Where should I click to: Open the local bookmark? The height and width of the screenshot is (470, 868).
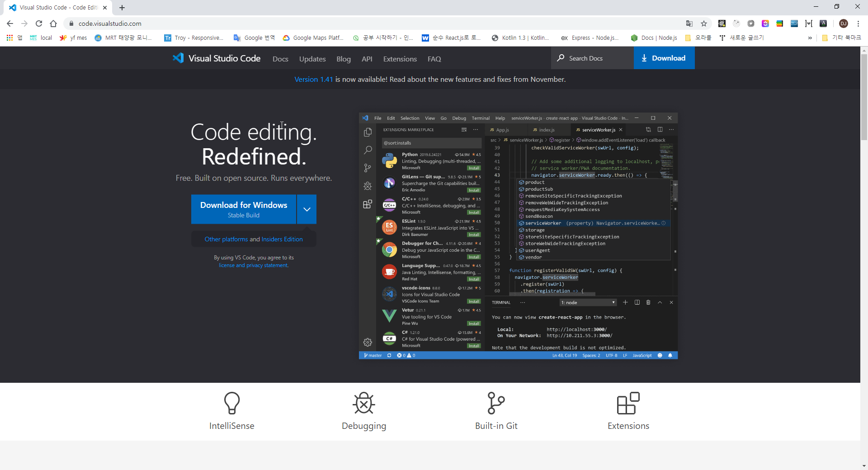(x=41, y=38)
